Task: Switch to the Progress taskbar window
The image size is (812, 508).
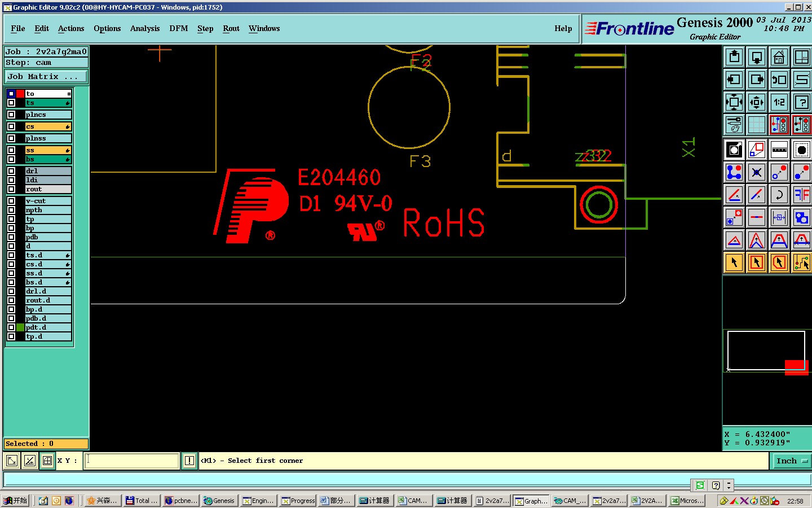Action: coord(298,501)
